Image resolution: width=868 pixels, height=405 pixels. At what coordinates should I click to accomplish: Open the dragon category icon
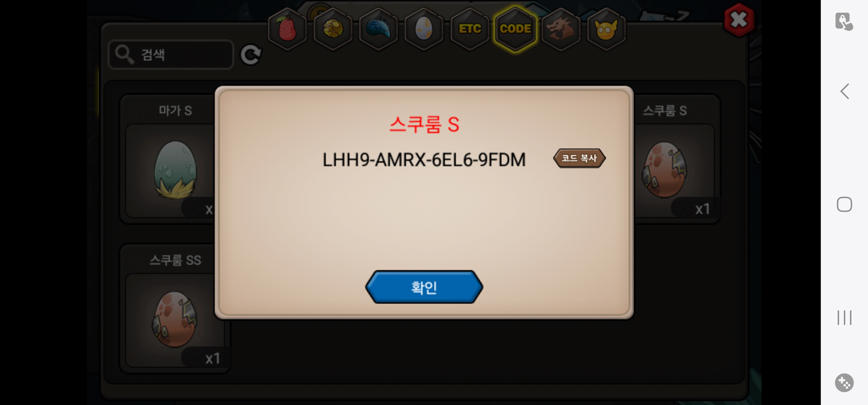[561, 29]
